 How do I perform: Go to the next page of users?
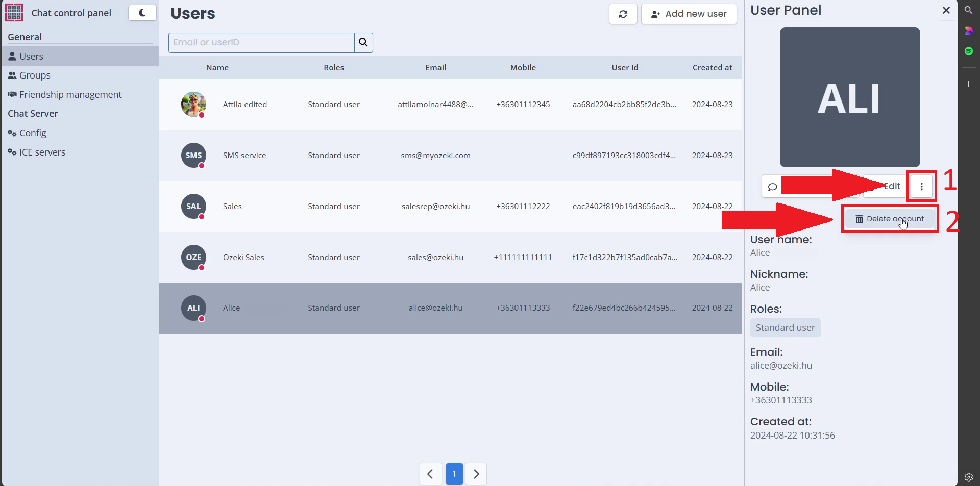(476, 474)
